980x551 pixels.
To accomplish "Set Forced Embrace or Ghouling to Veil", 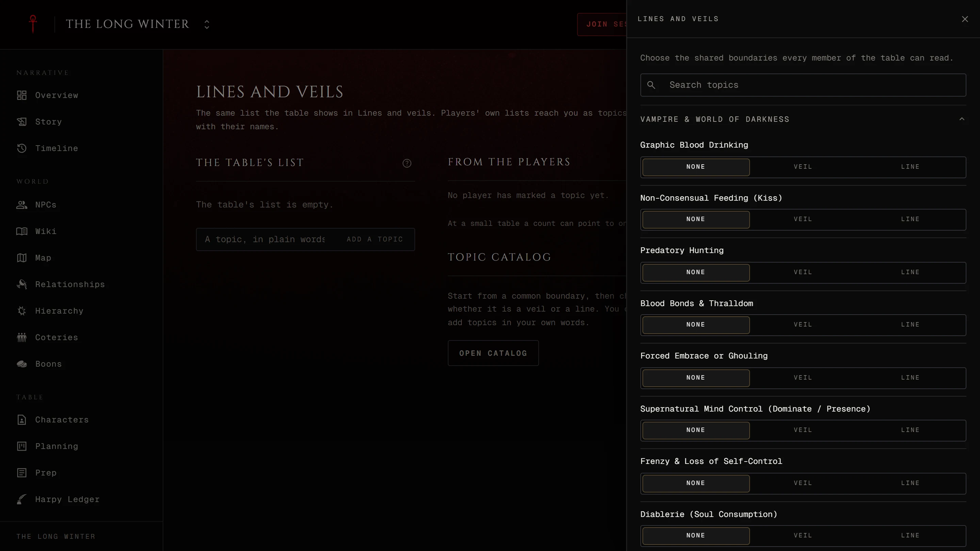I will pyautogui.click(x=803, y=378).
